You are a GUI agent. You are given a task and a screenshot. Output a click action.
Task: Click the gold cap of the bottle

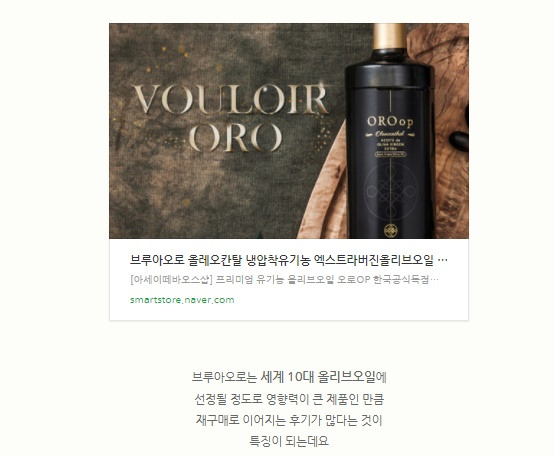click(x=389, y=36)
